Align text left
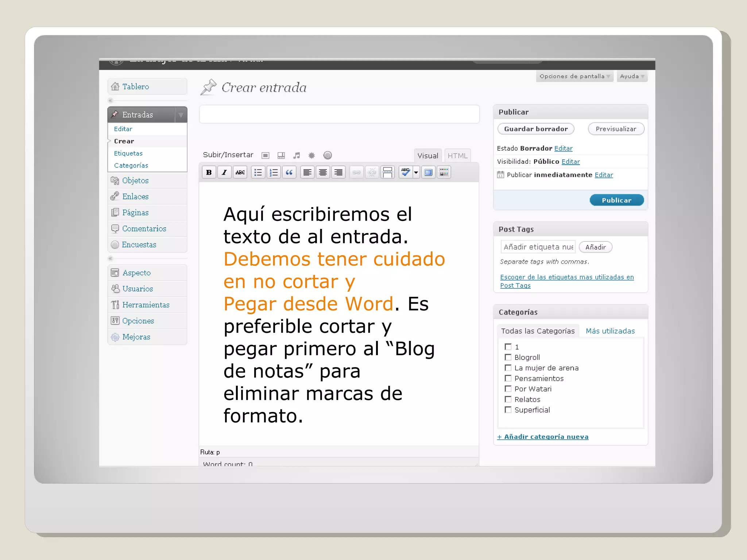 [x=307, y=172]
